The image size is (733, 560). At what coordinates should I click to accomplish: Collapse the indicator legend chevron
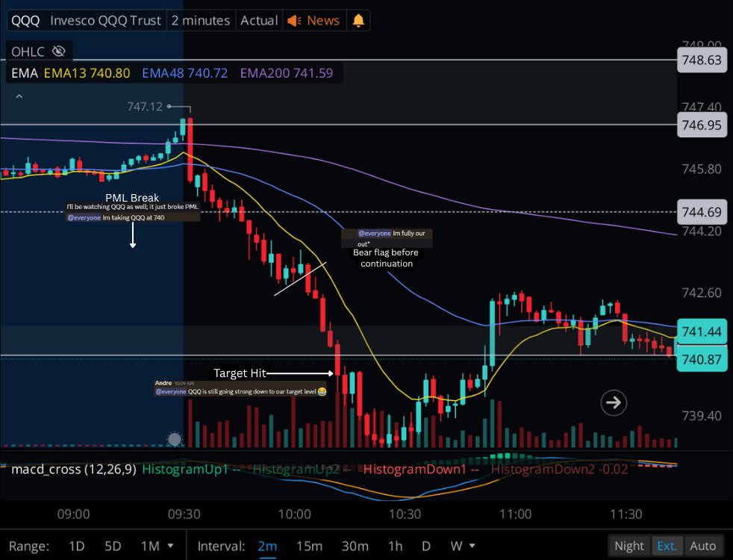tap(19, 96)
